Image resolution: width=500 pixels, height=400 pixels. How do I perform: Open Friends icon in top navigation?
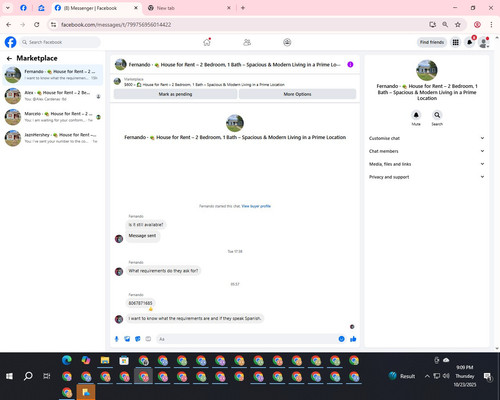247,42
